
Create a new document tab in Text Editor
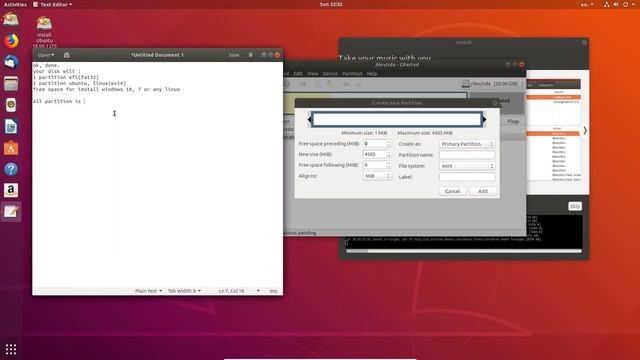[67, 55]
